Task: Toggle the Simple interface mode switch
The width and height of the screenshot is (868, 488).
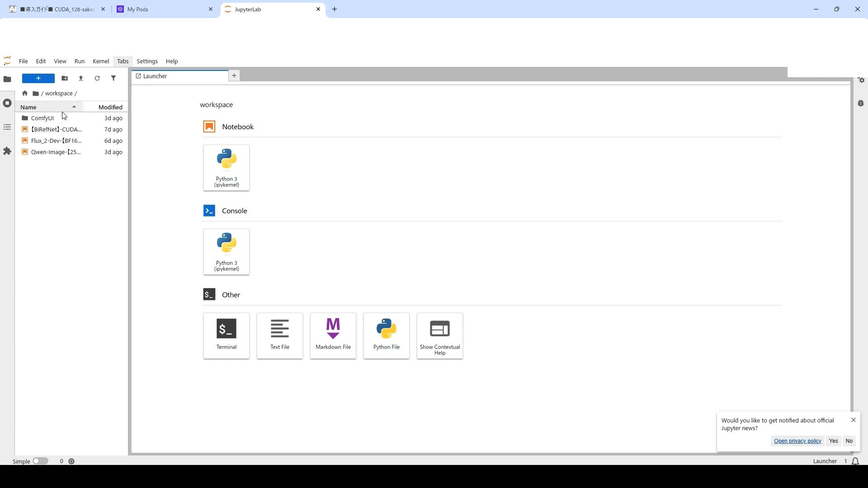Action: pos(40,461)
